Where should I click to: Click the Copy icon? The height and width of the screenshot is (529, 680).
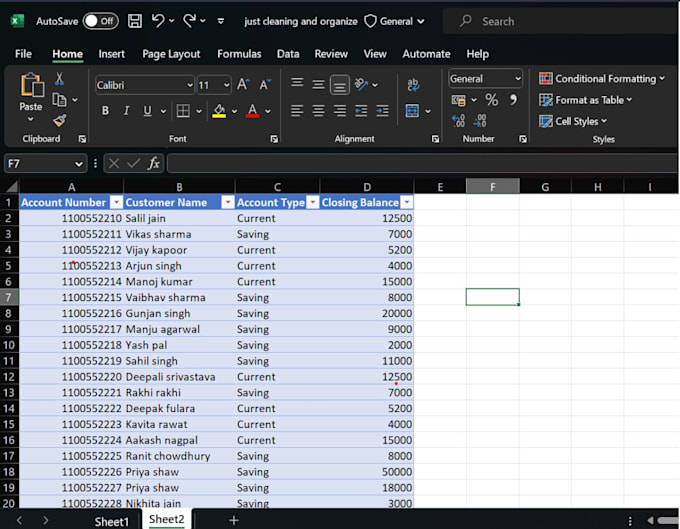point(59,100)
